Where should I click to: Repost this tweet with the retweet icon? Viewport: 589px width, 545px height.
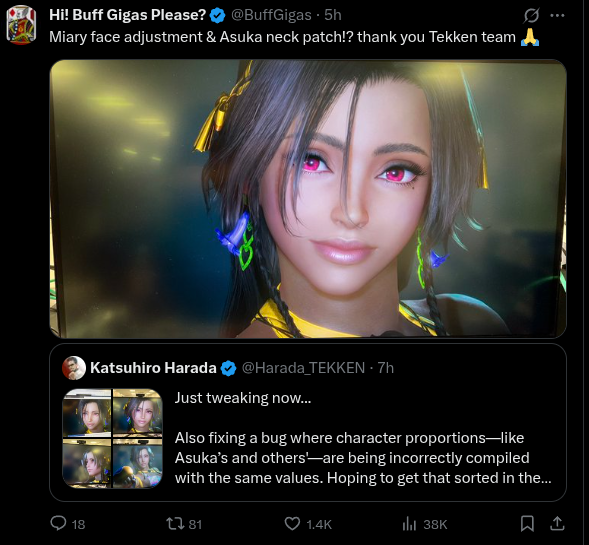click(175, 524)
